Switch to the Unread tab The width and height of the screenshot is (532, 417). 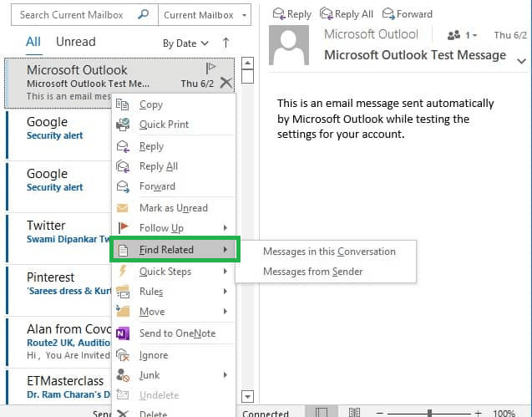(x=76, y=42)
